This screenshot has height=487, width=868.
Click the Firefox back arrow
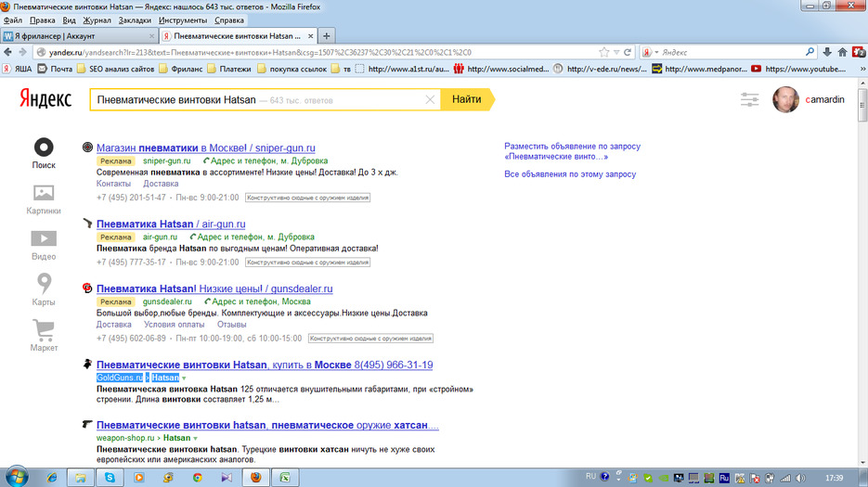pos(7,52)
